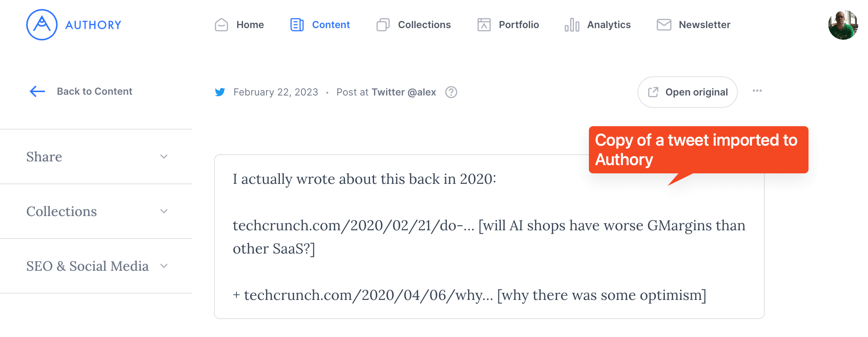Open the user profile avatar
This screenshot has width=868, height=337.
(843, 25)
